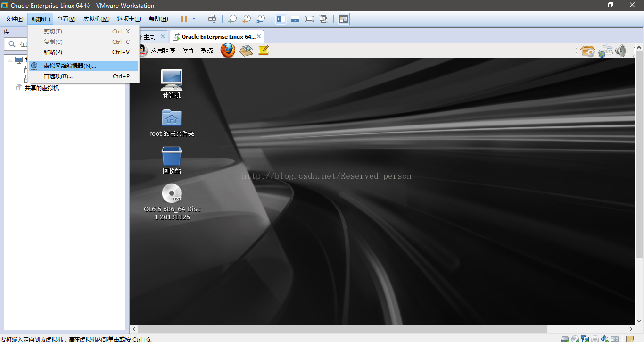Toggle the console view button
This screenshot has width=644, height=342.
pos(344,19)
